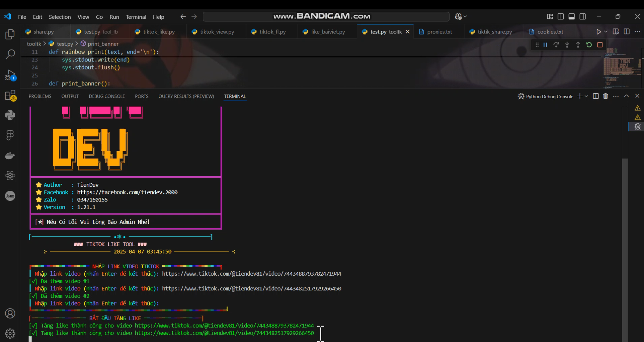Viewport: 644px width, 342px height.
Task: Open the Search view in activity bar
Action: (x=10, y=54)
